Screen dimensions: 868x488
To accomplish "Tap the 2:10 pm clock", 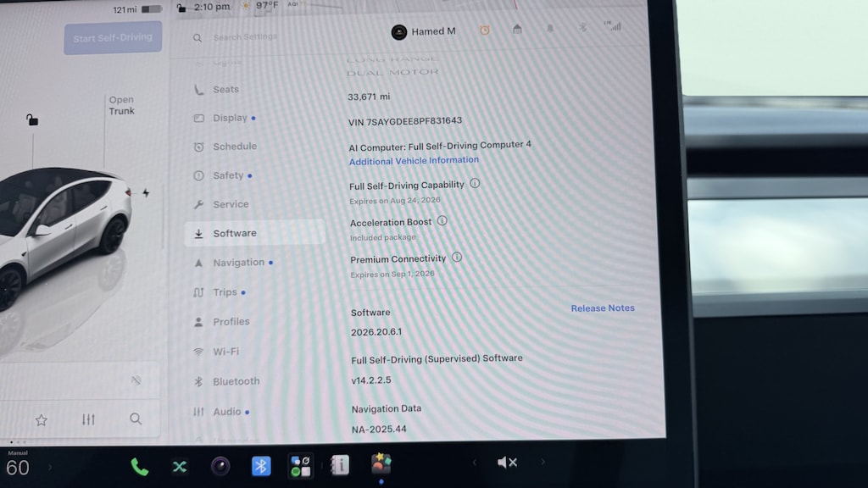I will point(211,7).
